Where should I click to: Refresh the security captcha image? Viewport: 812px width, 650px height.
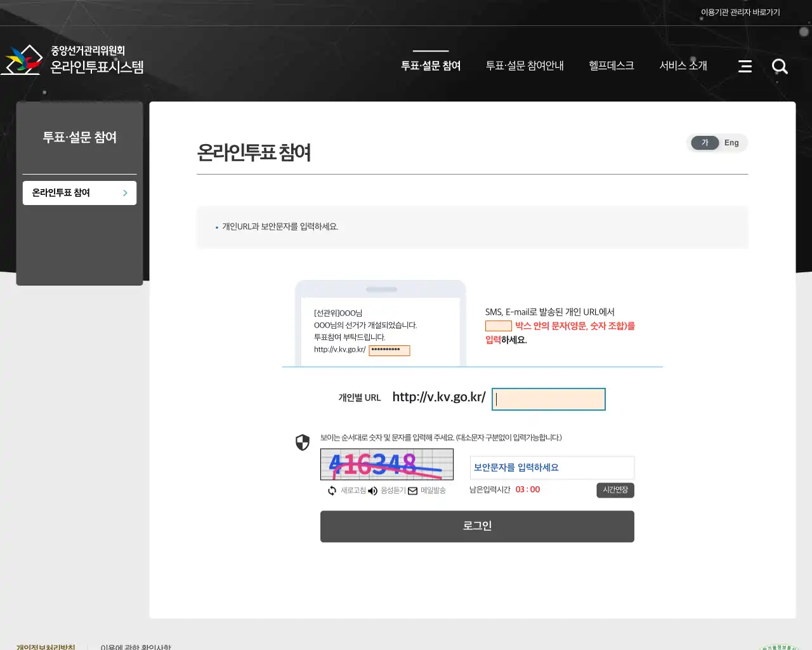click(x=331, y=490)
